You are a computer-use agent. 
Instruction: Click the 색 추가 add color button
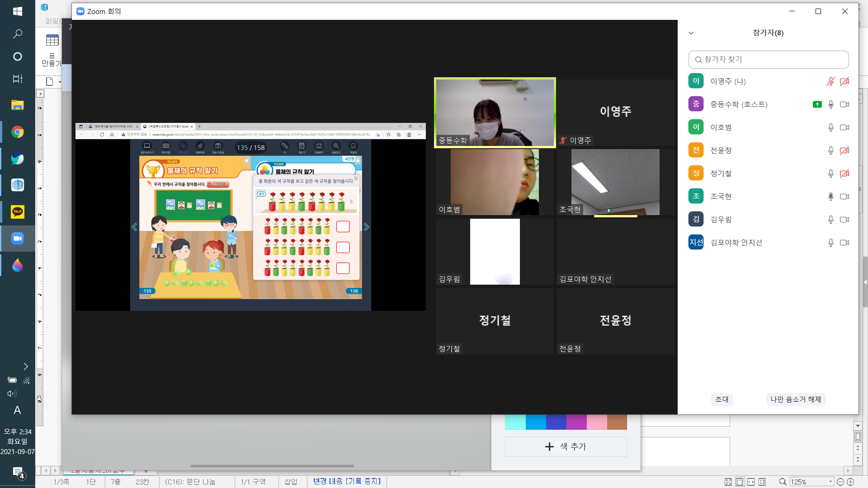[566, 446]
